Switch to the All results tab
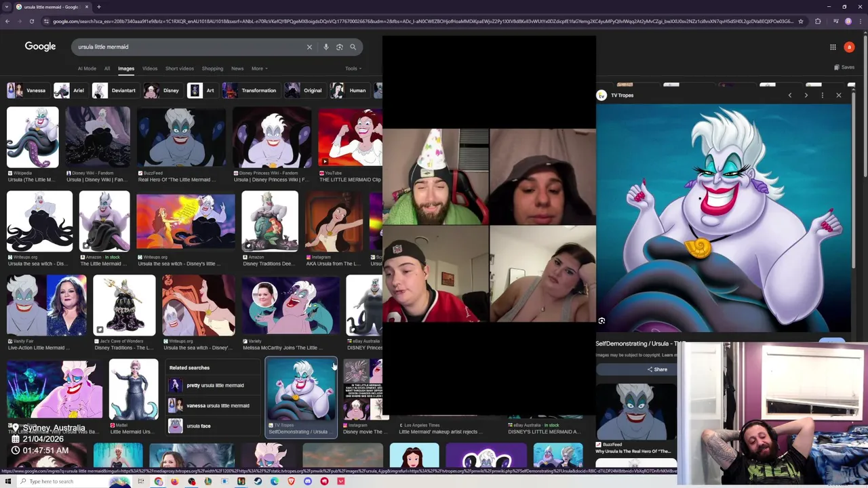 (107, 68)
